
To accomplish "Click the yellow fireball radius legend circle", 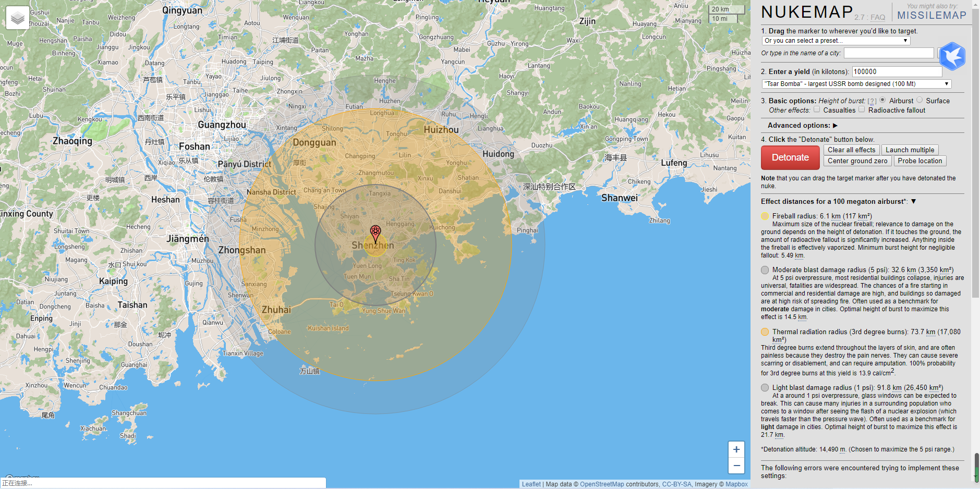I will (765, 216).
